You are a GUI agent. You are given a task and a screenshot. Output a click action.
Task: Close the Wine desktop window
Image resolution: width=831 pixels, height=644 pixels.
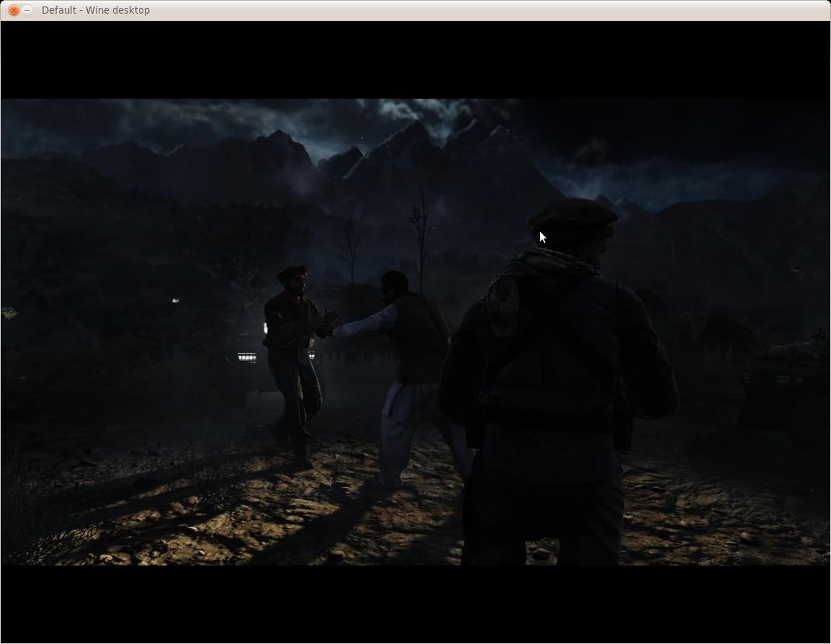point(14,10)
